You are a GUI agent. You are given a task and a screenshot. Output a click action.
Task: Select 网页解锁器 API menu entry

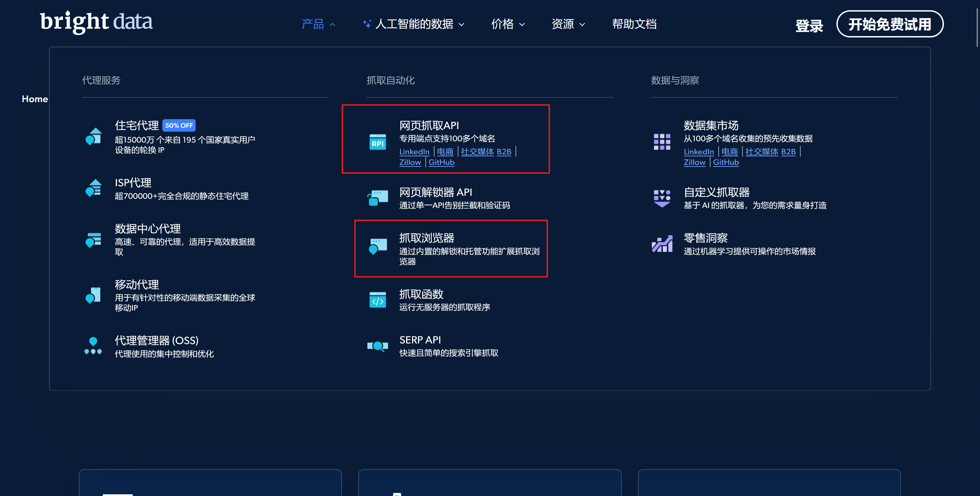[435, 192]
